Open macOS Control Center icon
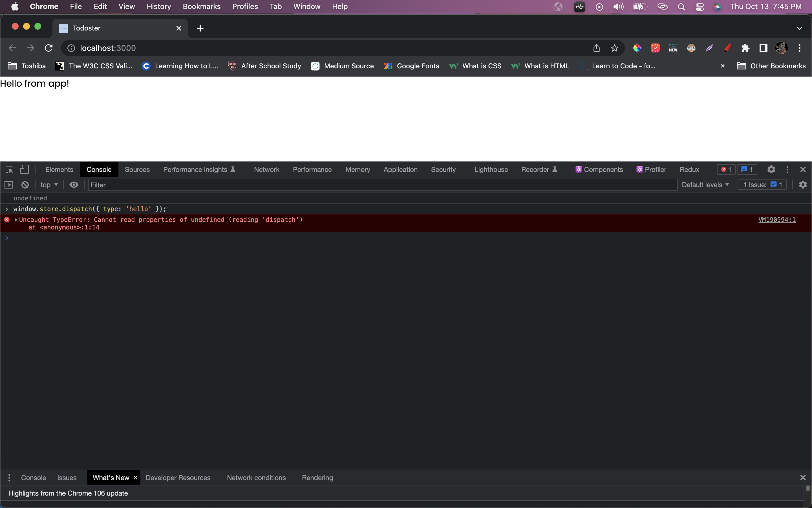 [700, 6]
